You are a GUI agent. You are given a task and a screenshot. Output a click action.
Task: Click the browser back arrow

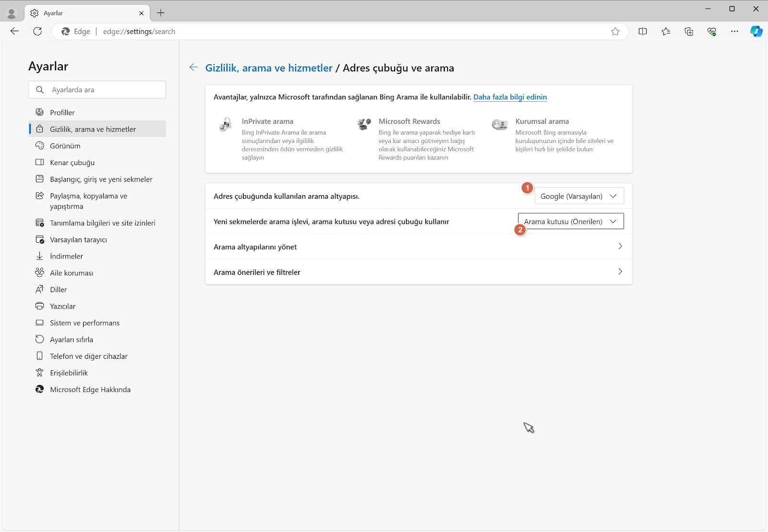[14, 31]
